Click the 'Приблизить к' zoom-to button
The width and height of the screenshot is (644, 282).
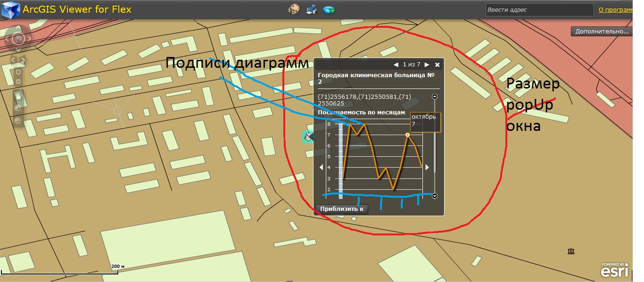(341, 209)
